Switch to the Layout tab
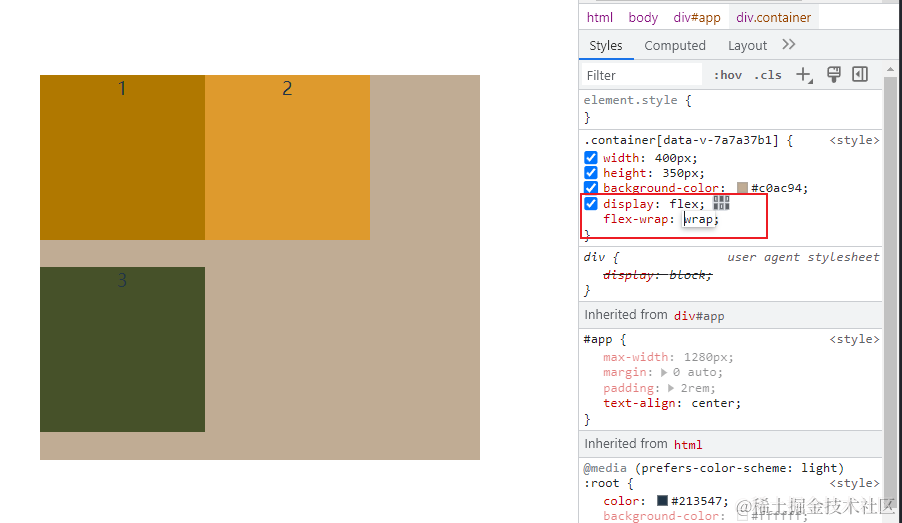Viewport: 902px width, 523px height. (747, 45)
